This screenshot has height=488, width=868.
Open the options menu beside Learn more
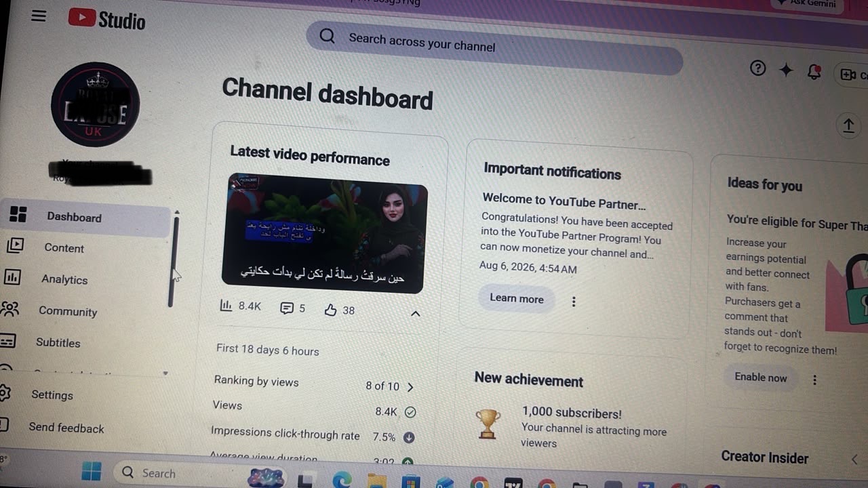point(574,302)
